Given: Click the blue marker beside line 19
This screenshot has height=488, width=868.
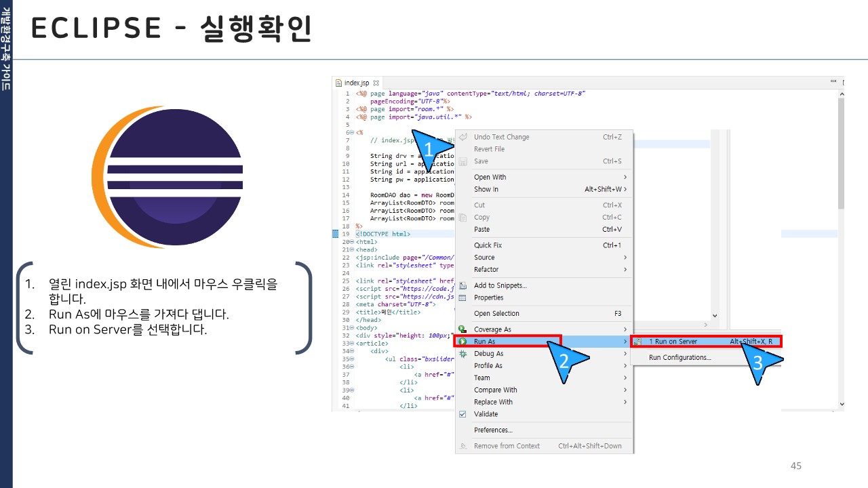Looking at the screenshot, I should (x=335, y=234).
